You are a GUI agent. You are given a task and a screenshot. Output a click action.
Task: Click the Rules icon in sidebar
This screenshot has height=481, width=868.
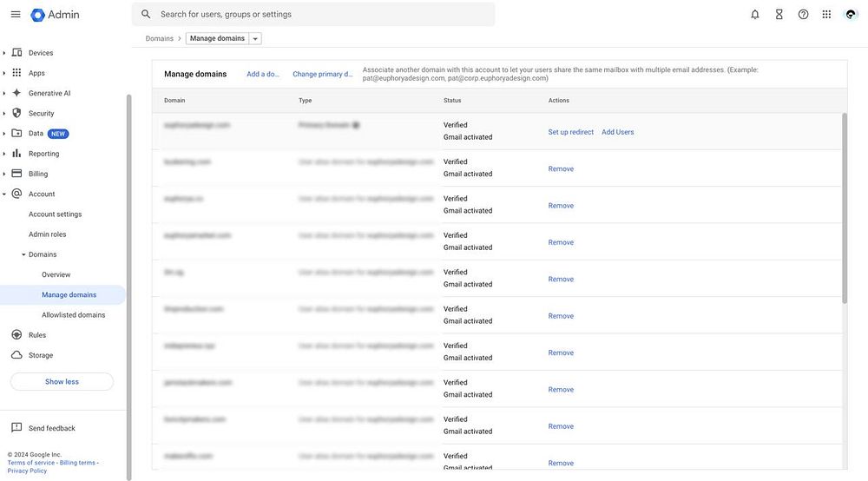click(x=16, y=335)
